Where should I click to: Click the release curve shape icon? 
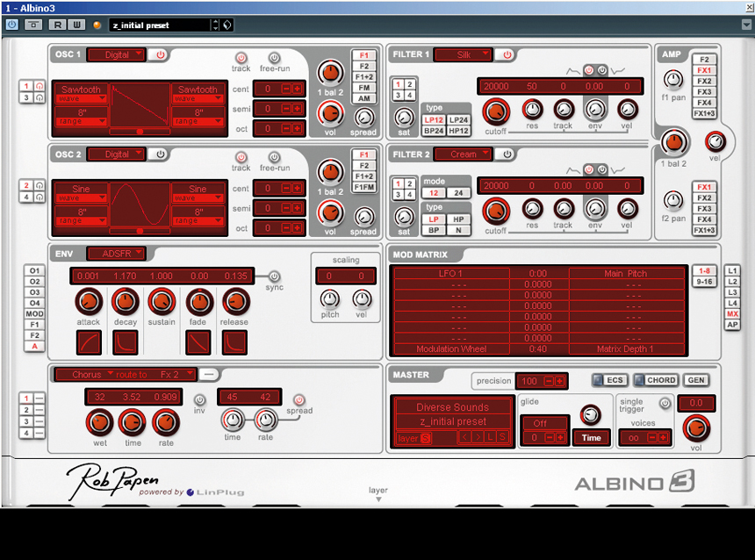[234, 342]
